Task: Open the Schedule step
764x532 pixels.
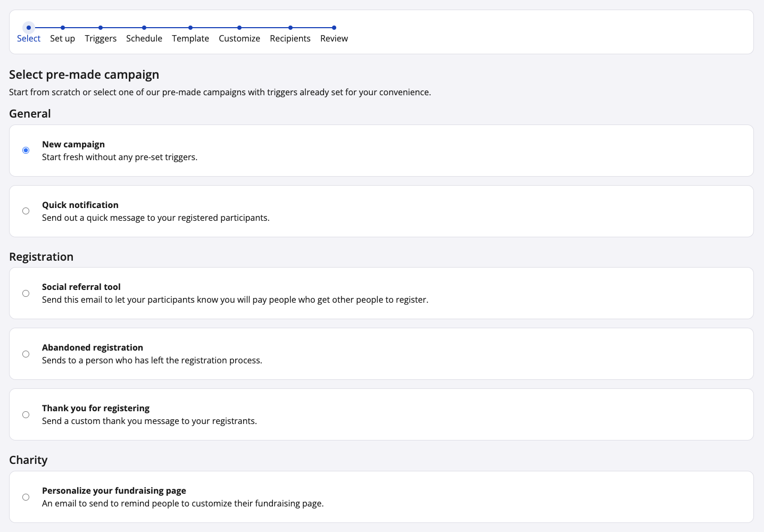Action: click(144, 33)
